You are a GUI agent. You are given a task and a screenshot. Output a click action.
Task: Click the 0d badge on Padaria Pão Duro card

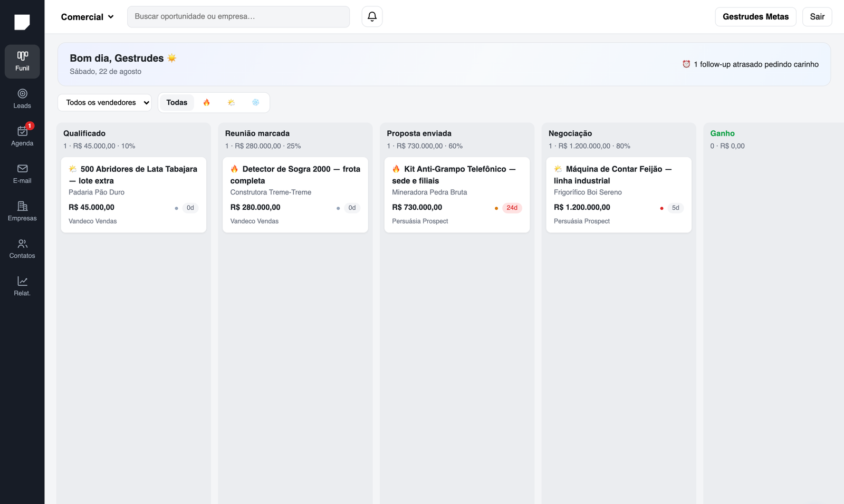[190, 208]
